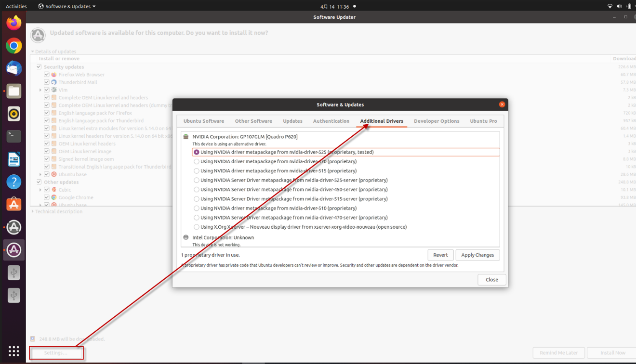636x364 pixels.
Task: Minimize the Software Updater window
Action: [x=614, y=17]
